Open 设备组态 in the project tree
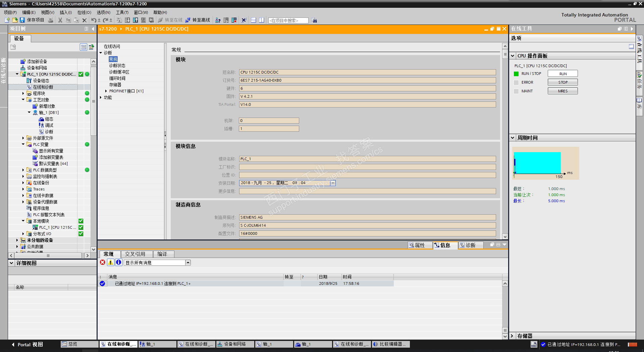The image size is (644, 352). [41, 81]
